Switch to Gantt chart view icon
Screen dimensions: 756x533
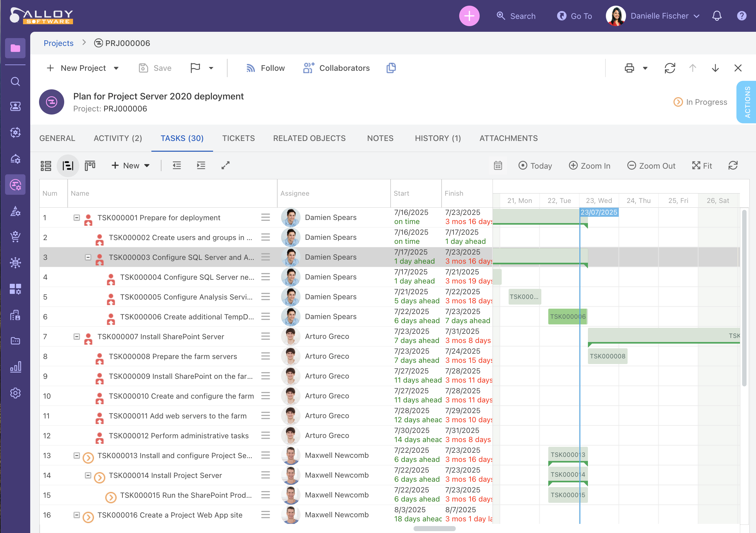pyautogui.click(x=68, y=166)
